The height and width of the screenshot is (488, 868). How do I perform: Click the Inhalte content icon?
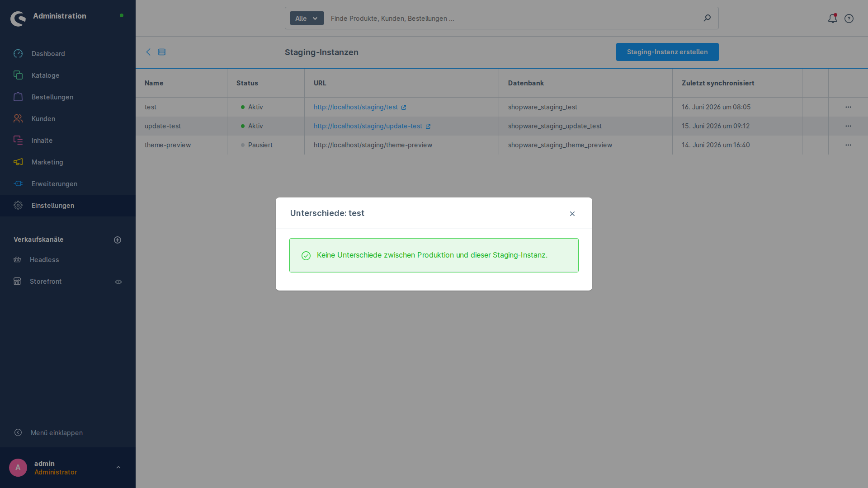(18, 141)
